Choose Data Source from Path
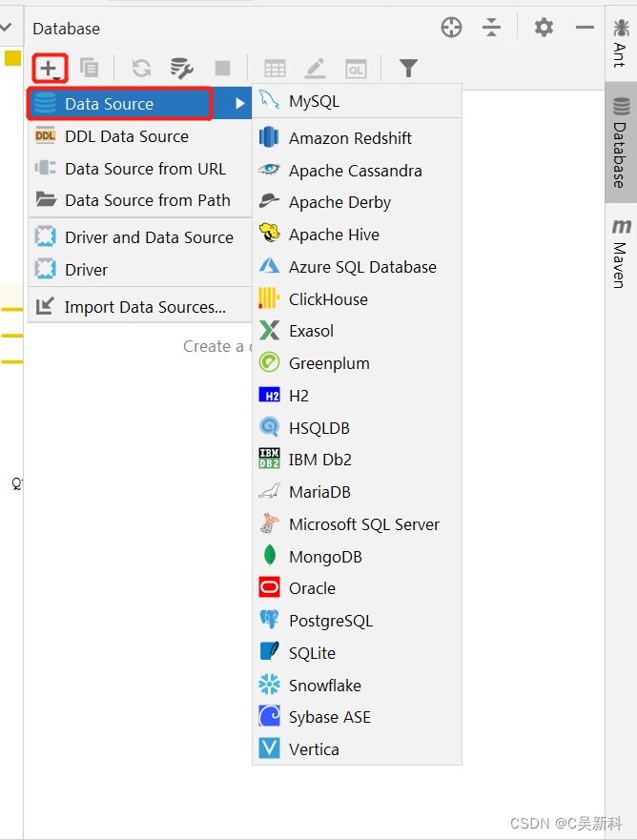 (x=140, y=200)
